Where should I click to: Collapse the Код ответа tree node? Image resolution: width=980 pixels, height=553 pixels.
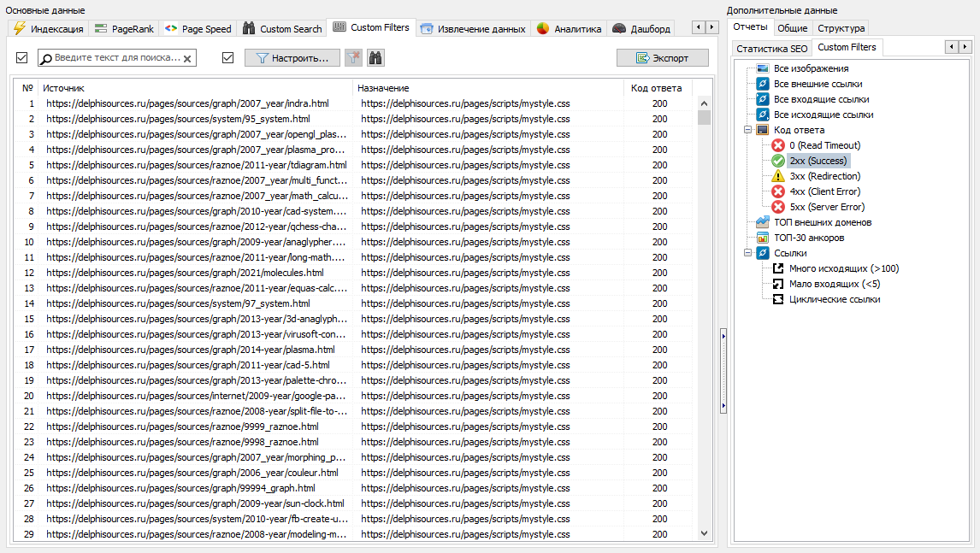coord(747,130)
